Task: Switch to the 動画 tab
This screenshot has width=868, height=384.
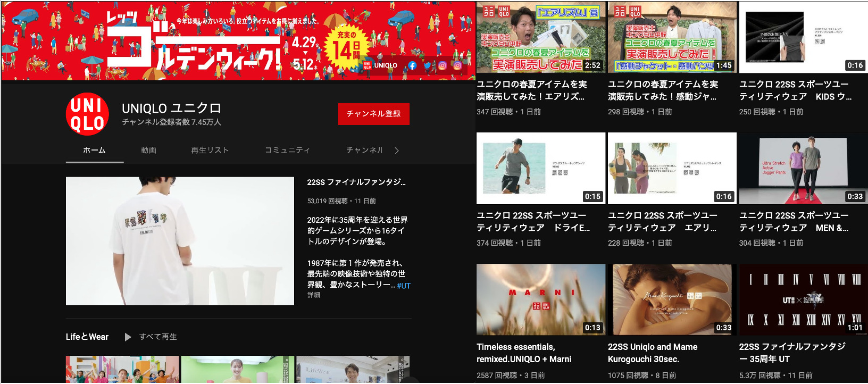Action: click(x=148, y=150)
